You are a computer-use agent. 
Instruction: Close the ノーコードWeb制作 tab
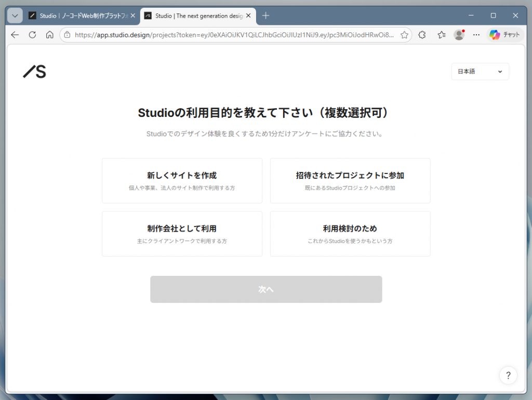click(x=133, y=16)
